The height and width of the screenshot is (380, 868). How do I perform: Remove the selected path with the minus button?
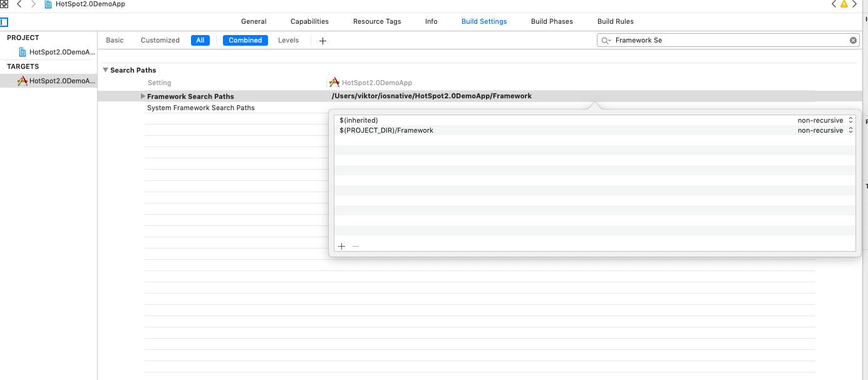(356, 246)
